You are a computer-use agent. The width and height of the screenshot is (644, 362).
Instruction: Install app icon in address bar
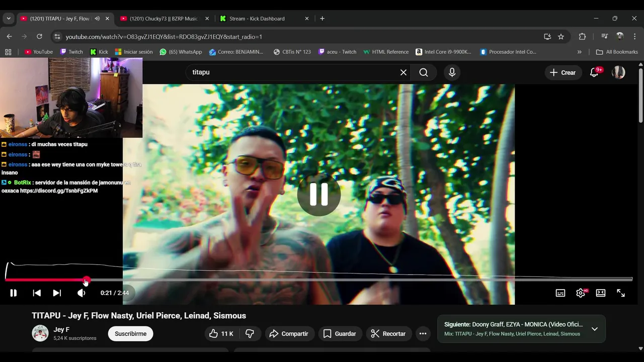(547, 37)
